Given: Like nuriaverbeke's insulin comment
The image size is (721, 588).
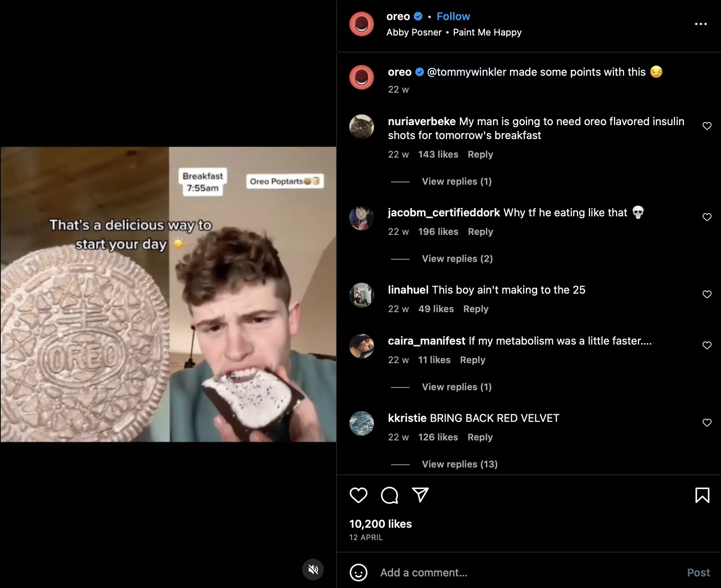Looking at the screenshot, I should click(707, 126).
